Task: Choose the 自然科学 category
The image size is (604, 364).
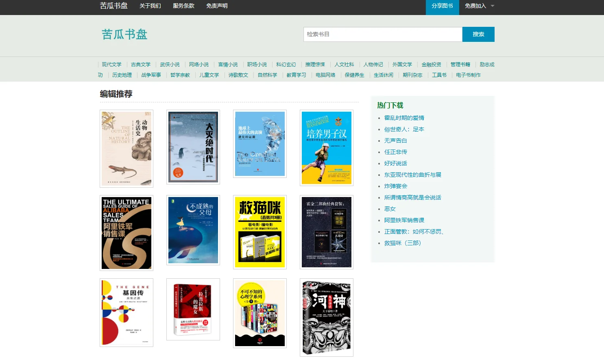Action: (268, 75)
